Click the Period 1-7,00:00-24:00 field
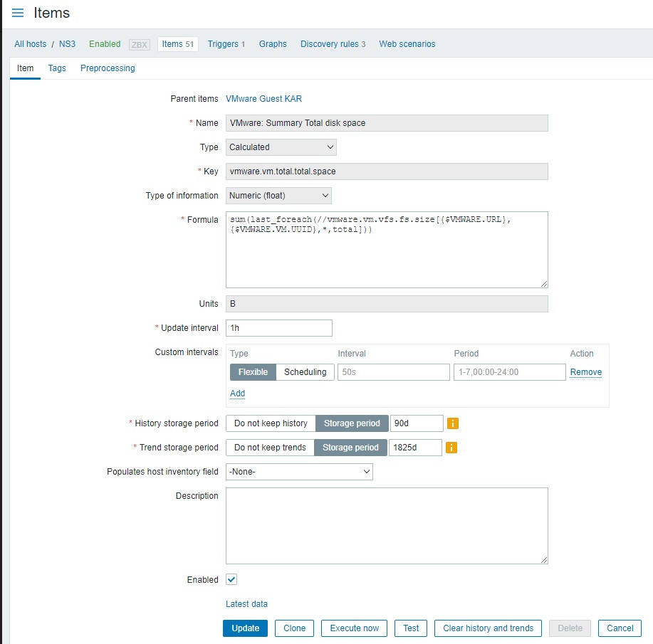The height and width of the screenshot is (644, 653). coord(509,372)
